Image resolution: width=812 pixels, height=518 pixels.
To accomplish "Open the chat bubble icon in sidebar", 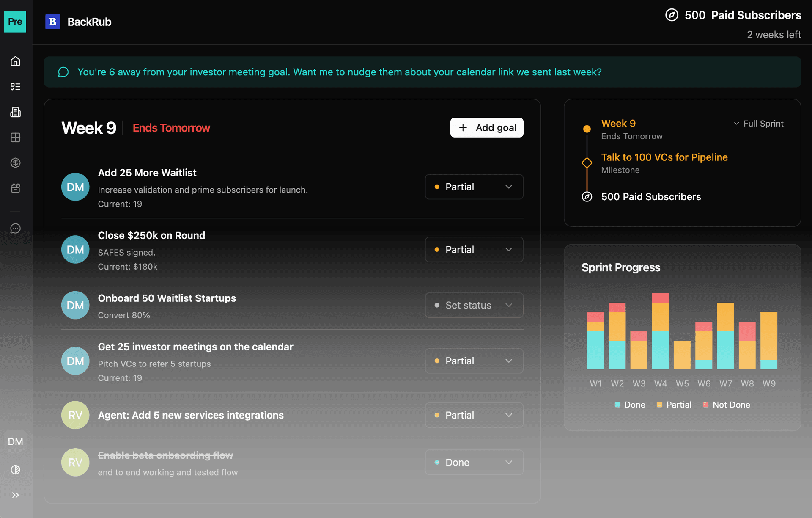I will 15,228.
